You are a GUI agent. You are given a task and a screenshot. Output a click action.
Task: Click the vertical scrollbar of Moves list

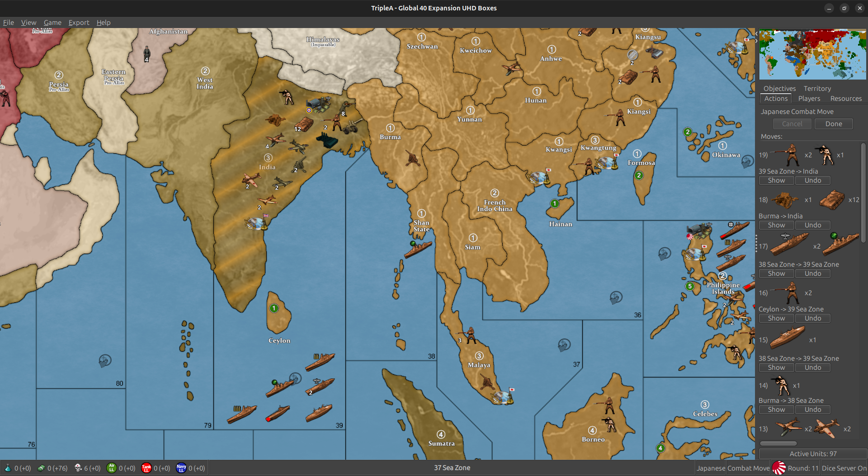tap(863, 192)
